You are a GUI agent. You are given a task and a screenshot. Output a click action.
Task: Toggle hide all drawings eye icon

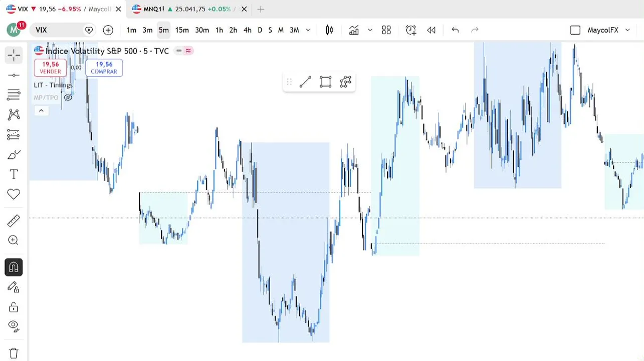pyautogui.click(x=14, y=327)
